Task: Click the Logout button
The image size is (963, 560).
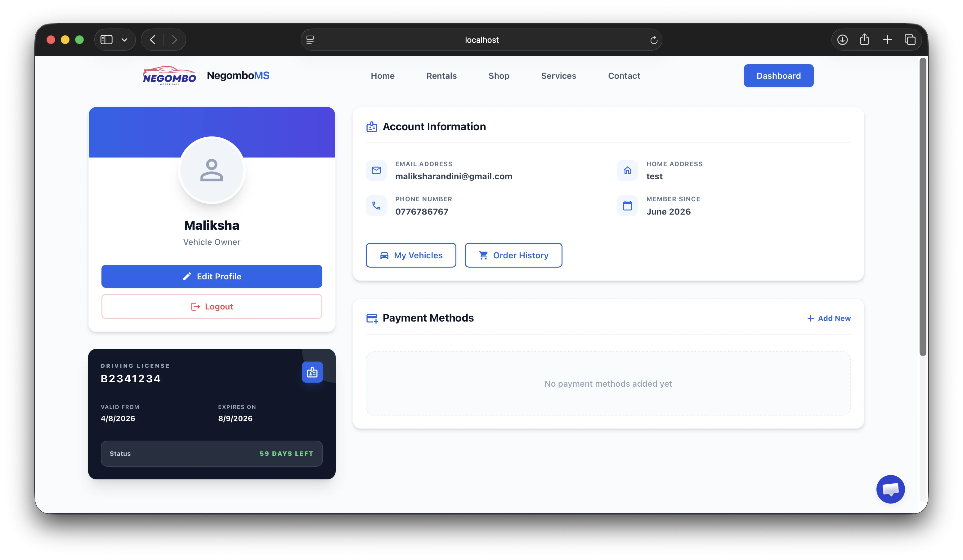Action: coord(212,306)
